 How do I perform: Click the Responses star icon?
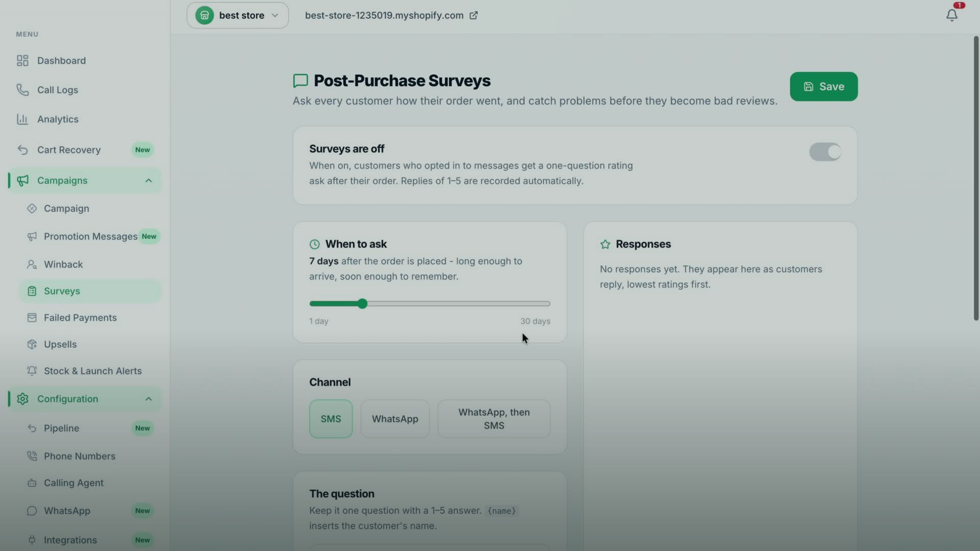pos(605,244)
